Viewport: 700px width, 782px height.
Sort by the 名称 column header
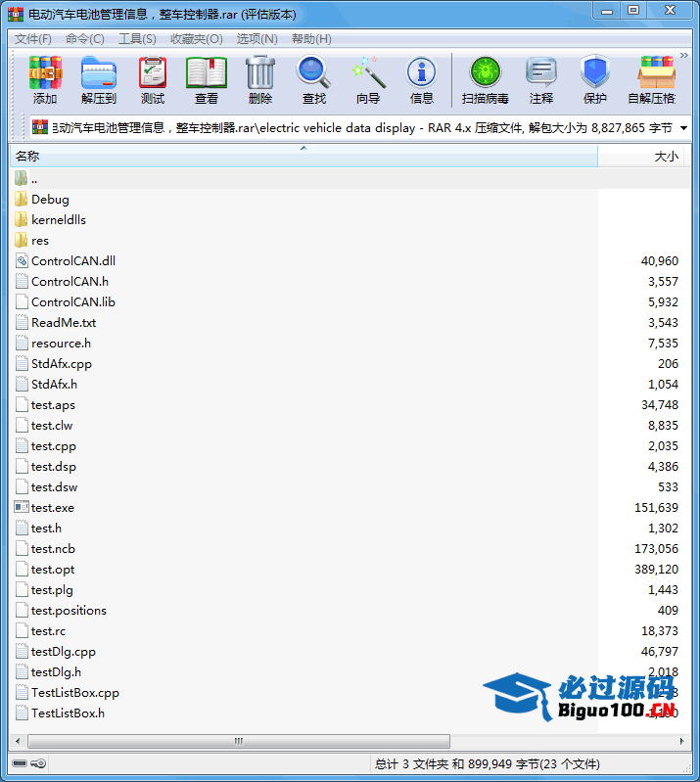coord(303,156)
